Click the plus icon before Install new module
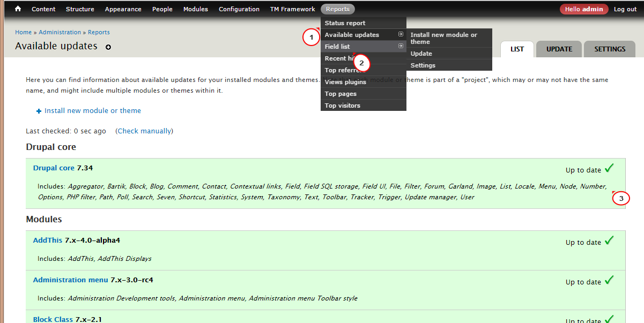The image size is (644, 323). (39, 111)
